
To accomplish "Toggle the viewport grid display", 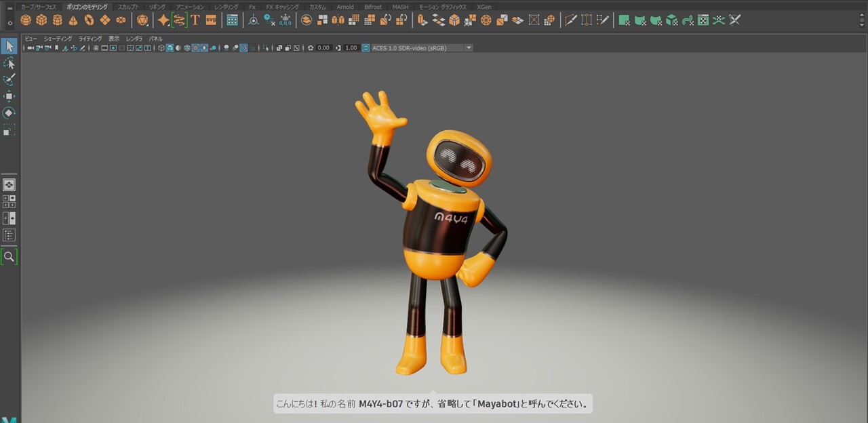I will click(96, 48).
